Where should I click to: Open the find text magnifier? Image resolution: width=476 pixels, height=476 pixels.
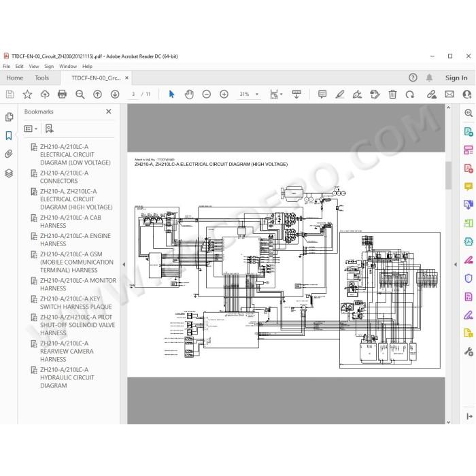tap(80, 95)
